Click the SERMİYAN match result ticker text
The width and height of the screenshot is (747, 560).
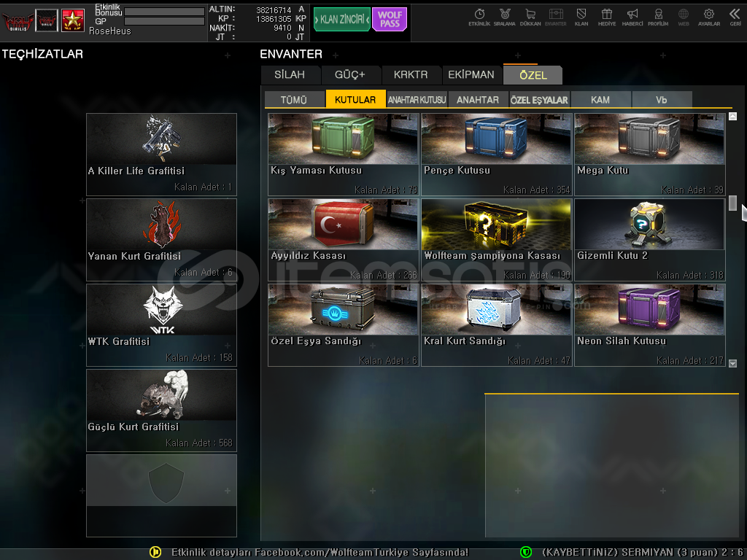pyautogui.click(x=644, y=552)
